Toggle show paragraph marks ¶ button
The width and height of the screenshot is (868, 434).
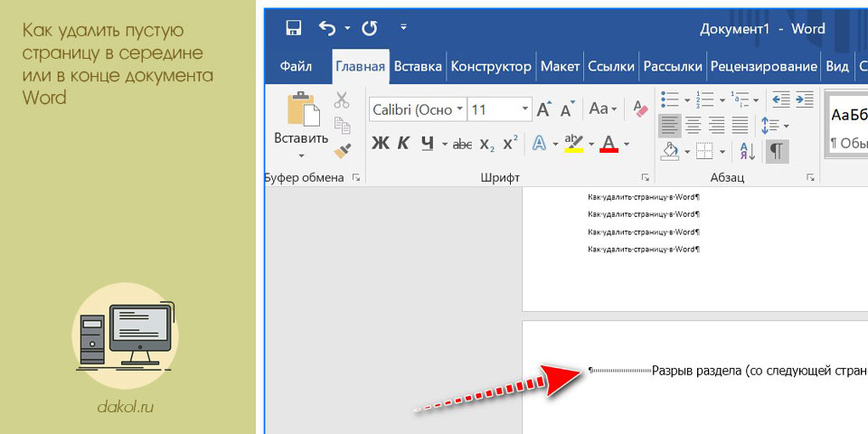778,151
